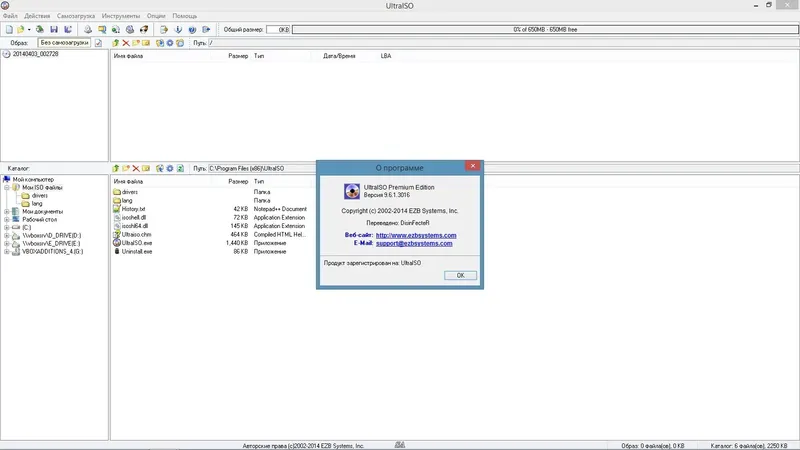
Task: Click the Open file folder icon
Action: pyautogui.click(x=20, y=30)
